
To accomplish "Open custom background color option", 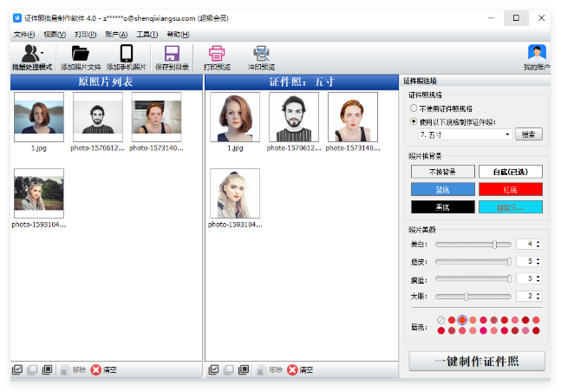I will click(511, 207).
